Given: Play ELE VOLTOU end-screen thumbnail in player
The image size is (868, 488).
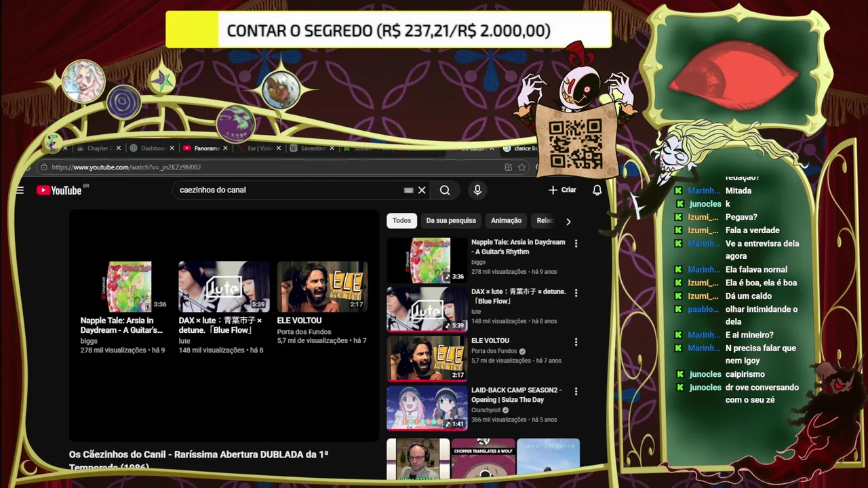Looking at the screenshot, I should pos(322,286).
